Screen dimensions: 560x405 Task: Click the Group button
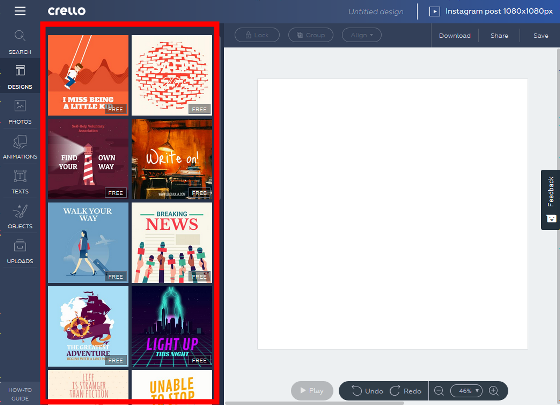click(311, 35)
